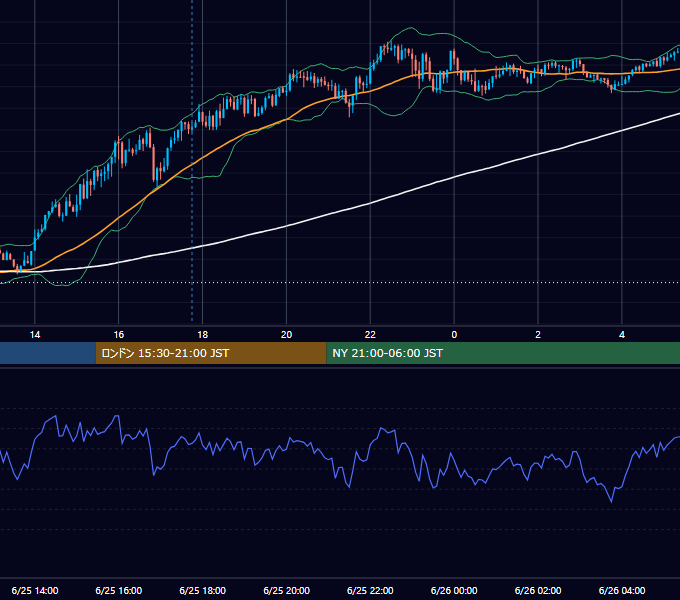The image size is (680, 600).
Task: Click the 14 hour label on the price chart axis
Action: click(35, 335)
